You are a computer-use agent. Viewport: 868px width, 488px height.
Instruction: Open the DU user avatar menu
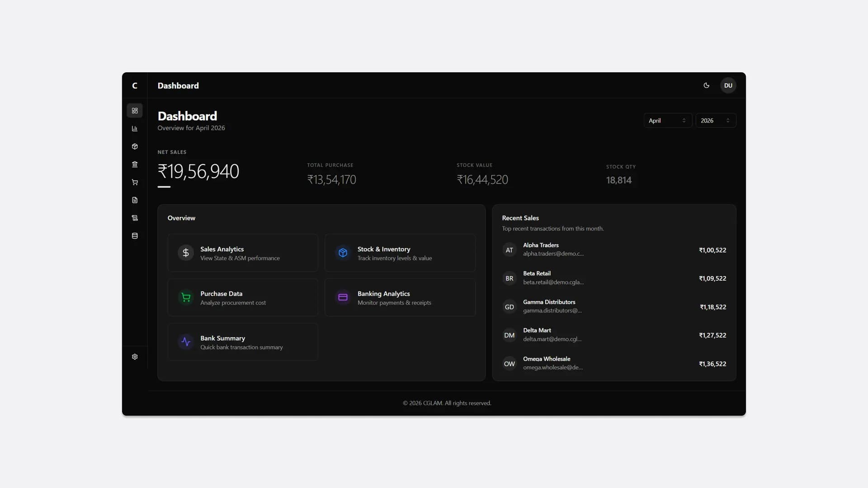[728, 85]
